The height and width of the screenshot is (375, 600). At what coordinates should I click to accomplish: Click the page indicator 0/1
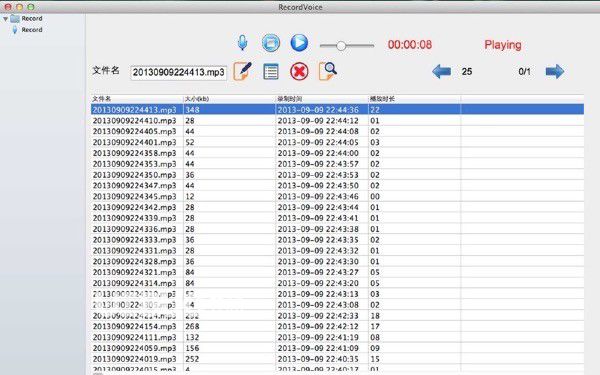click(x=524, y=72)
